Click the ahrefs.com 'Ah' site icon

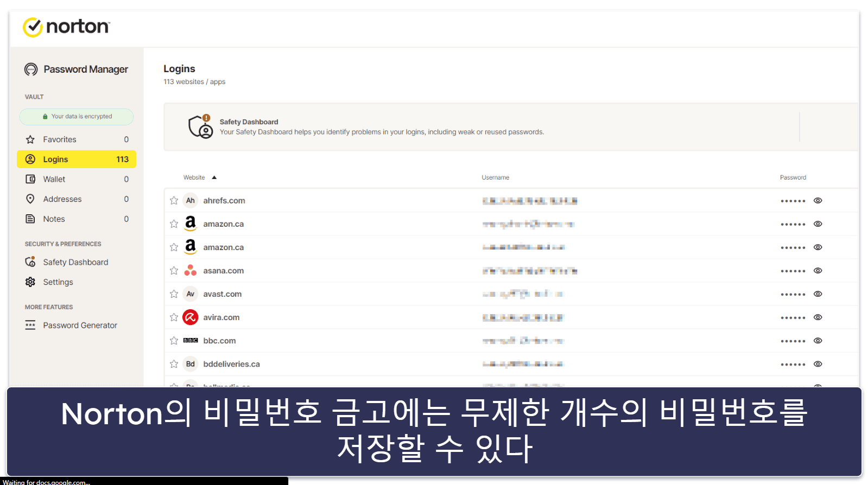point(190,201)
